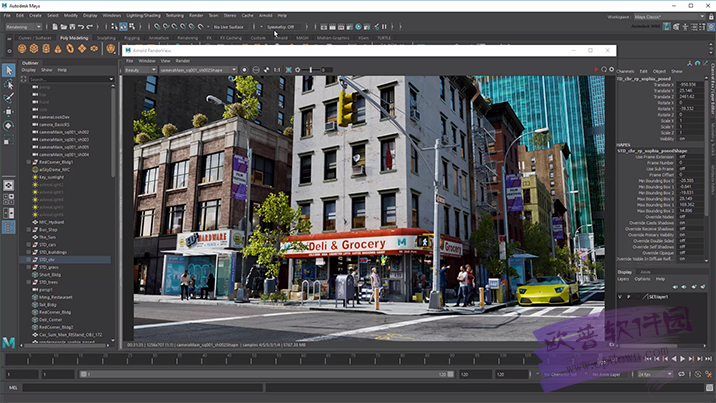Open the camera selection dropdown in RenderView

[x=198, y=70]
